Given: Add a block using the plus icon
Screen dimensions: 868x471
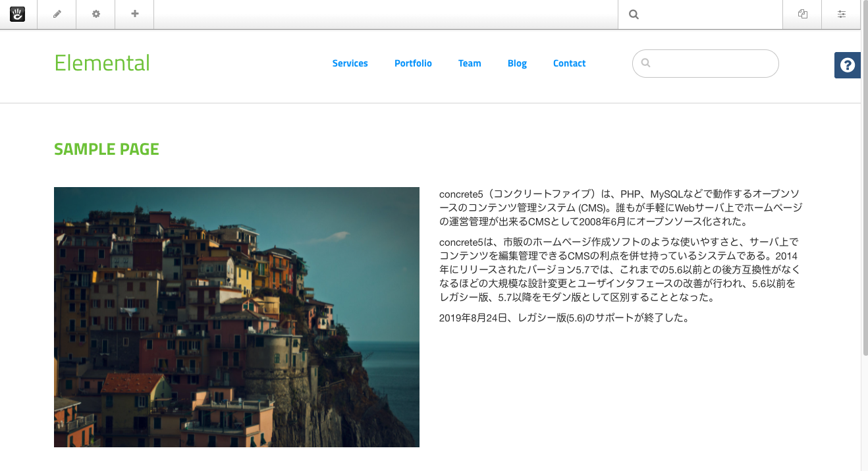Looking at the screenshot, I should pos(134,14).
